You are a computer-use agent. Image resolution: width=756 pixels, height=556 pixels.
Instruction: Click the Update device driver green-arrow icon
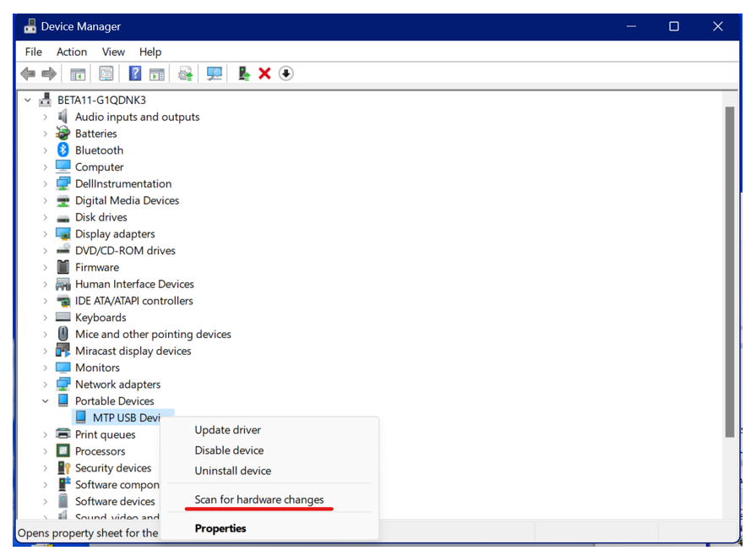point(244,74)
